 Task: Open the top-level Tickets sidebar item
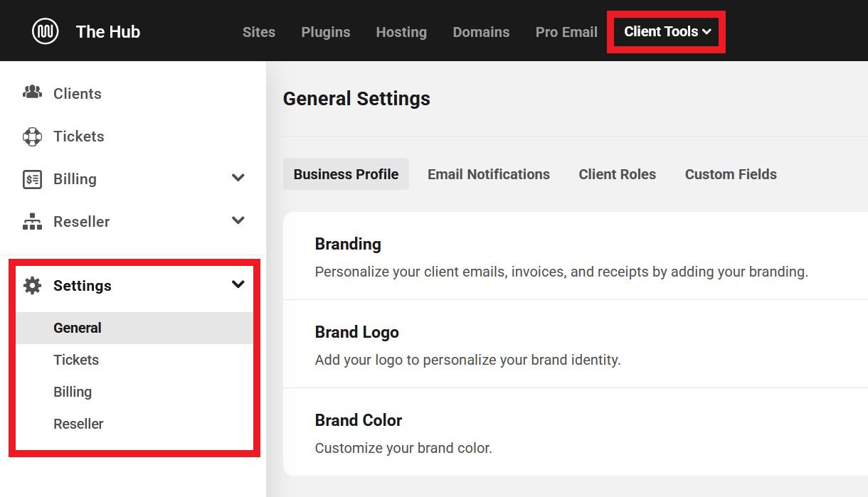pyautogui.click(x=79, y=137)
